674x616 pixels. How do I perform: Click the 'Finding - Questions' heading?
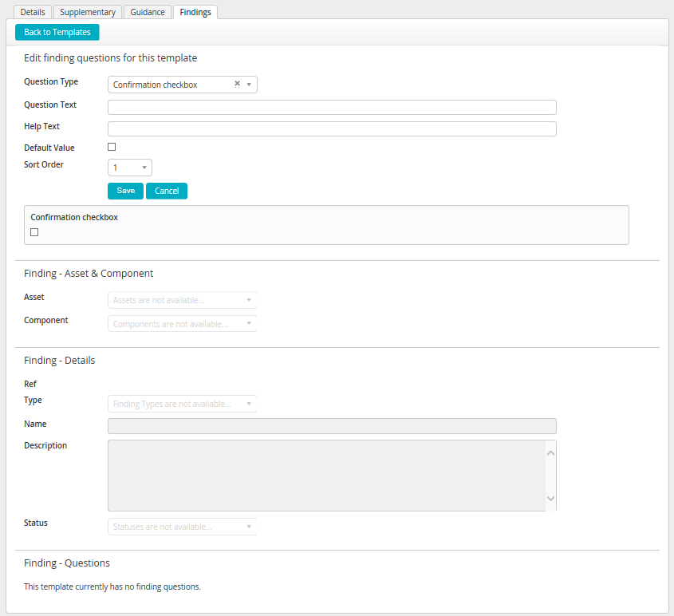pyautogui.click(x=67, y=563)
